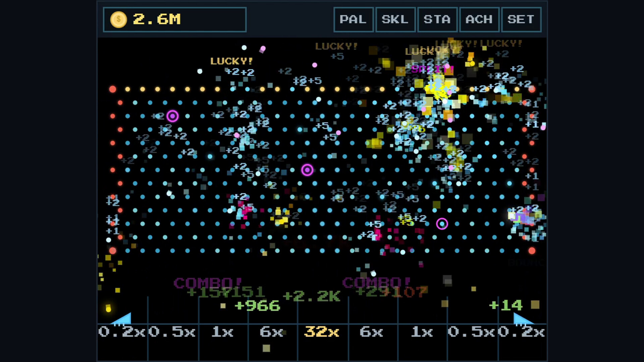Select the purple ring peg near the left
644x362 pixels.
click(x=172, y=116)
